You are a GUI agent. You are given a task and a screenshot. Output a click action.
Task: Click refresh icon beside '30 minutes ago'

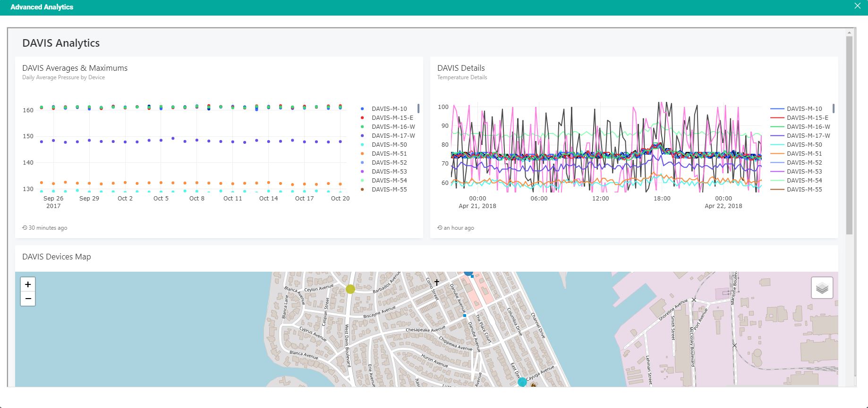[x=25, y=228]
